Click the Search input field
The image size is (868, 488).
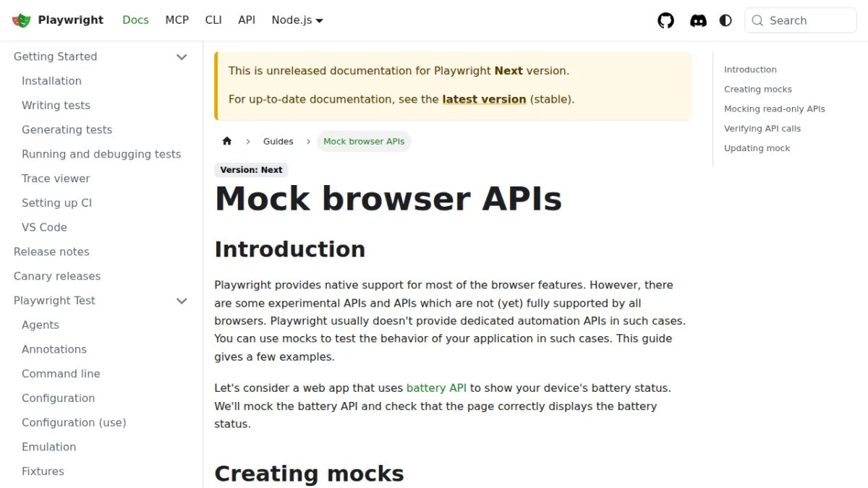pyautogui.click(x=801, y=20)
